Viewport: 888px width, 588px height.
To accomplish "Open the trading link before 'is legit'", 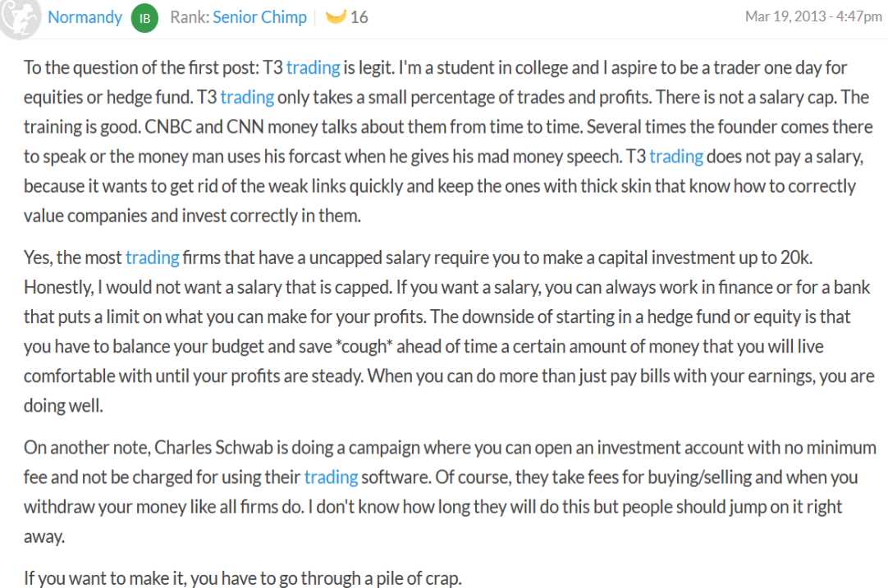I will 313,68.
